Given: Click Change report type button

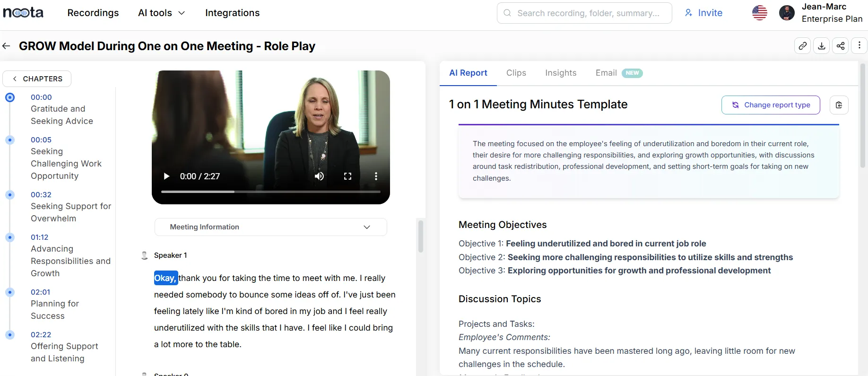Looking at the screenshot, I should pyautogui.click(x=771, y=105).
